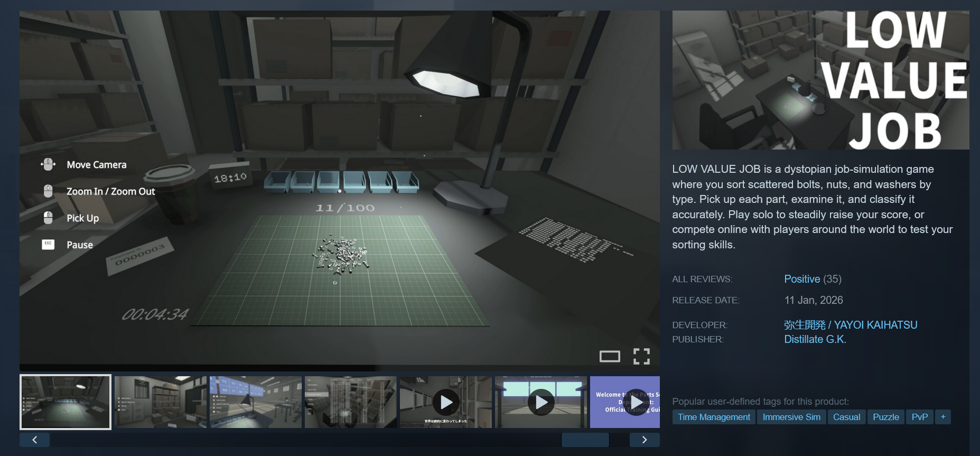Viewport: 980px width, 456px height.
Task: Click the LOW VALUE JOB header image
Action: tap(820, 80)
